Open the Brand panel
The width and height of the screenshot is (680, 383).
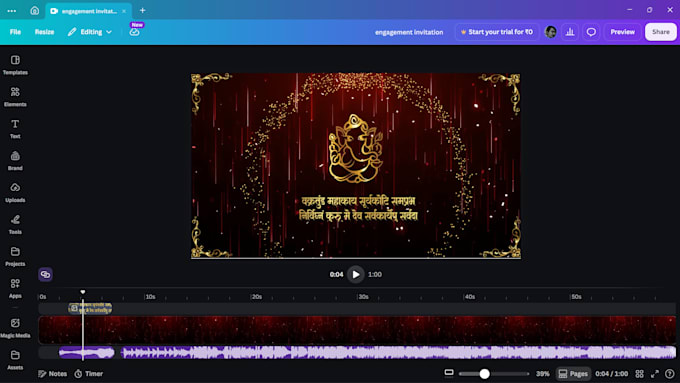pos(15,160)
